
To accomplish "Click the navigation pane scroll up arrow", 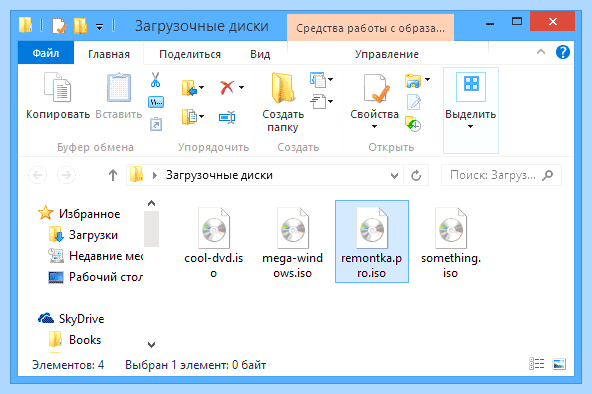I will (151, 203).
